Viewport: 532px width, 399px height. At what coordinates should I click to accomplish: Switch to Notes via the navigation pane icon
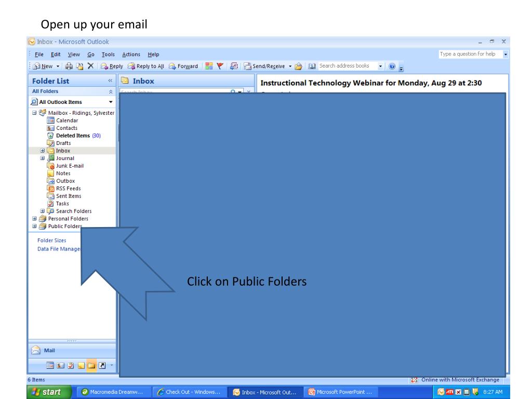click(x=81, y=365)
